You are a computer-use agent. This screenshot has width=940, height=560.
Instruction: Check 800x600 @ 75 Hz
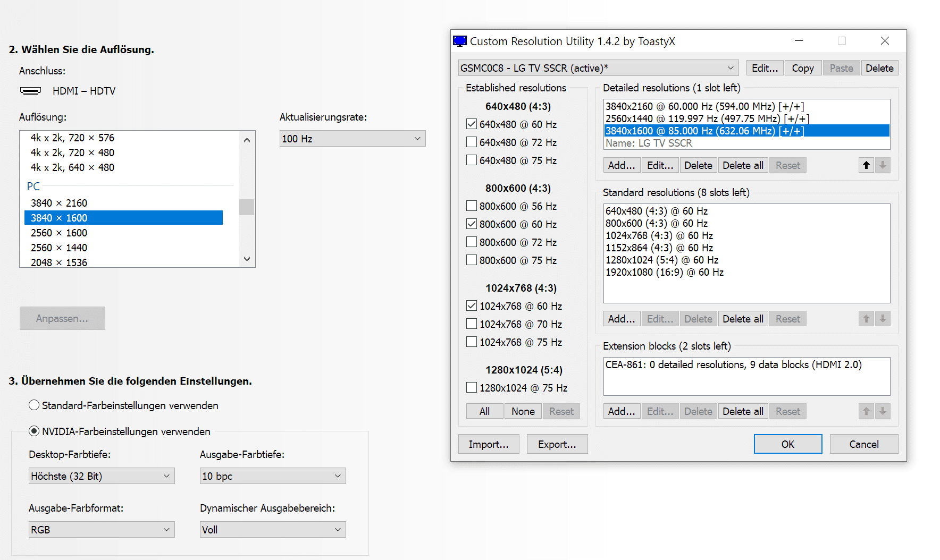472,260
